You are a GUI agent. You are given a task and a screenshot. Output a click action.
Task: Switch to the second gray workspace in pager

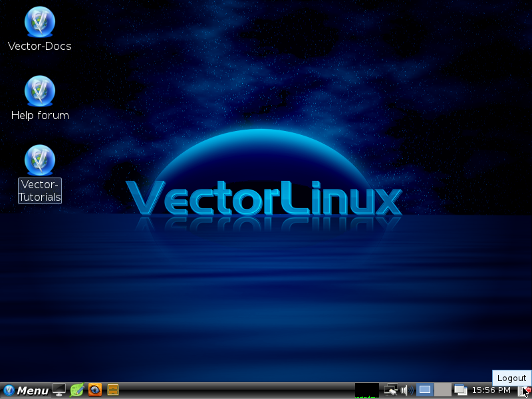click(x=442, y=390)
